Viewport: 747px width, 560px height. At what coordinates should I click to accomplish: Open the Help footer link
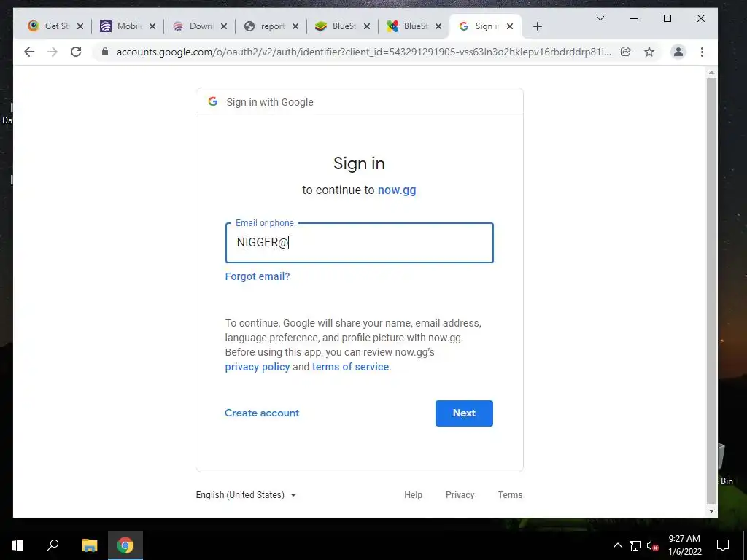tap(413, 495)
